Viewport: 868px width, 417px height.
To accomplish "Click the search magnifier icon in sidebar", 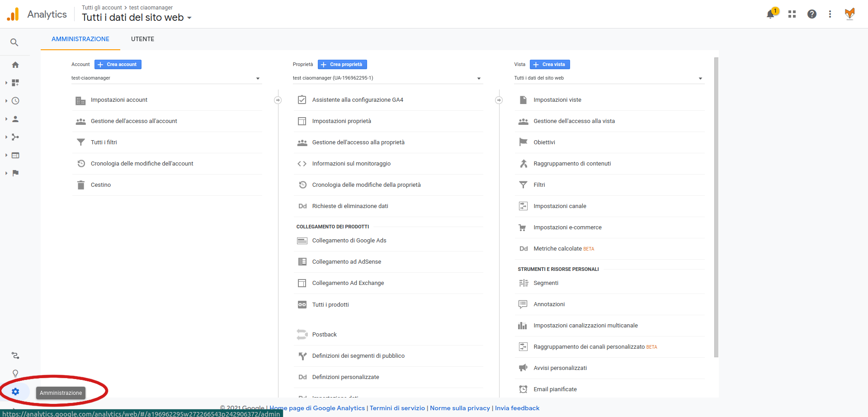I will point(14,43).
